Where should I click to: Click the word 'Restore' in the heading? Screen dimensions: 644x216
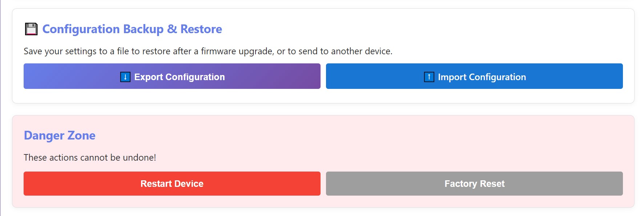pyautogui.click(x=201, y=29)
